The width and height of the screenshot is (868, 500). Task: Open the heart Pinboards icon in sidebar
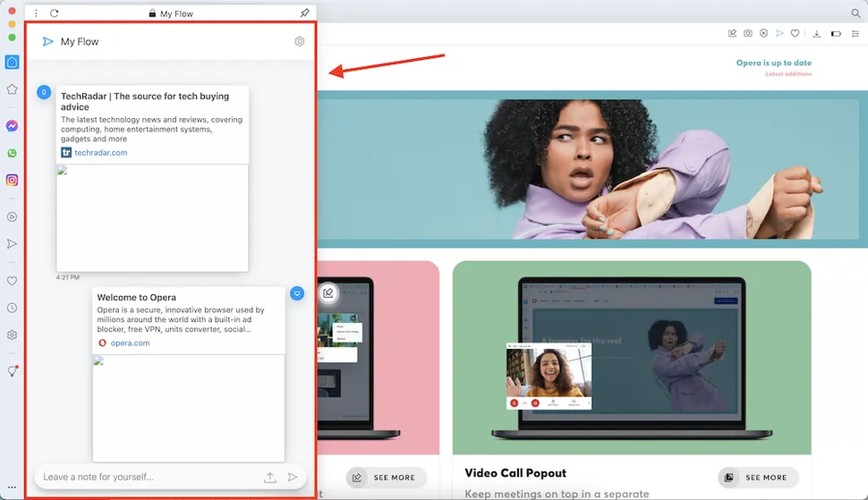13,281
